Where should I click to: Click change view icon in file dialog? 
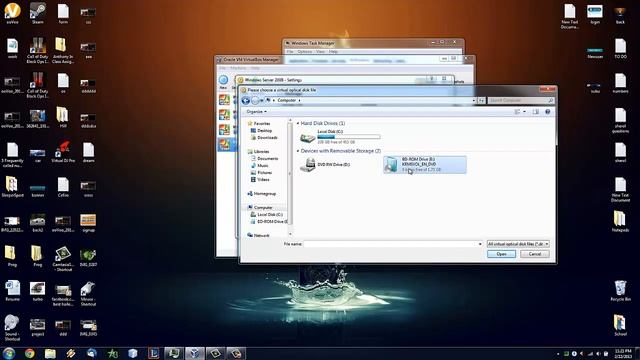click(517, 112)
